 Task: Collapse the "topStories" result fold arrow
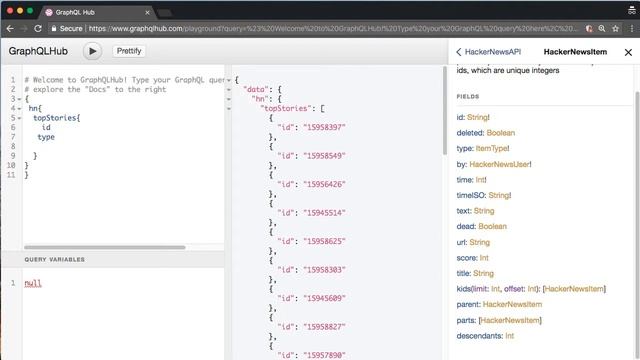pyautogui.click(x=229, y=109)
